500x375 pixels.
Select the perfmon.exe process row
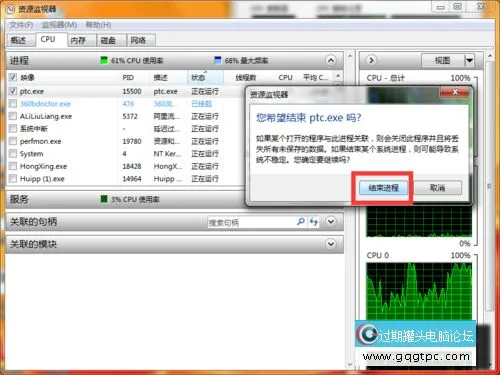[x=125, y=141]
